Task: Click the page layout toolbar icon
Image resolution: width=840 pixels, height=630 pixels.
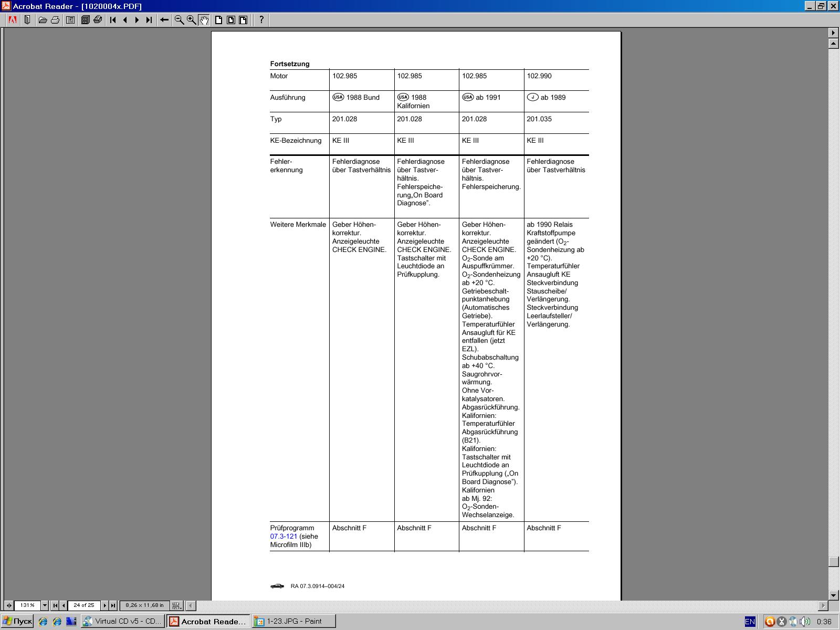Action: point(70,20)
